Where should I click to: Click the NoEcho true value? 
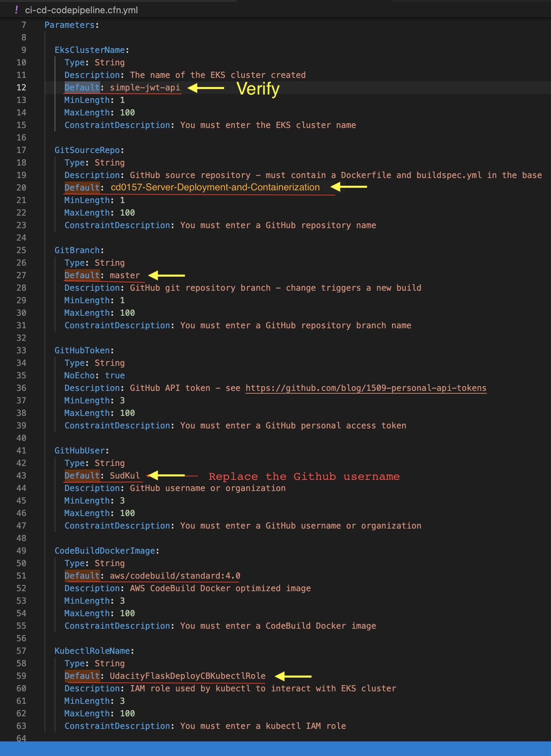(x=115, y=376)
